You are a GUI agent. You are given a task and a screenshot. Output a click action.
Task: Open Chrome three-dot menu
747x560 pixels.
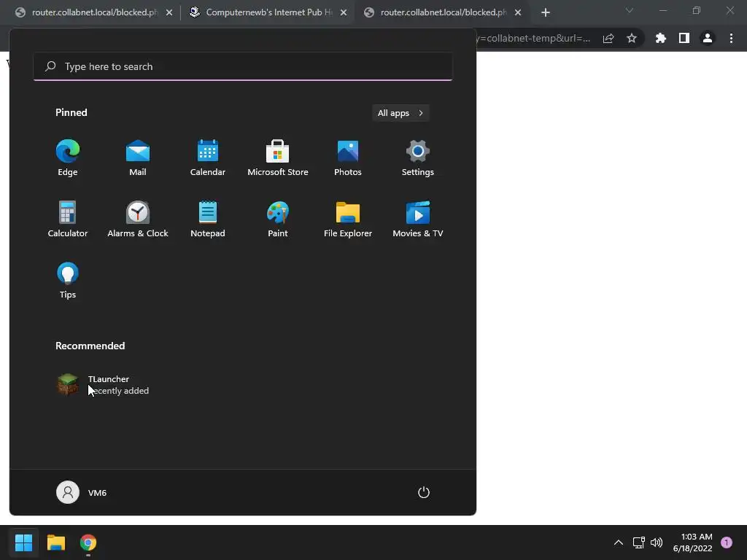click(731, 38)
